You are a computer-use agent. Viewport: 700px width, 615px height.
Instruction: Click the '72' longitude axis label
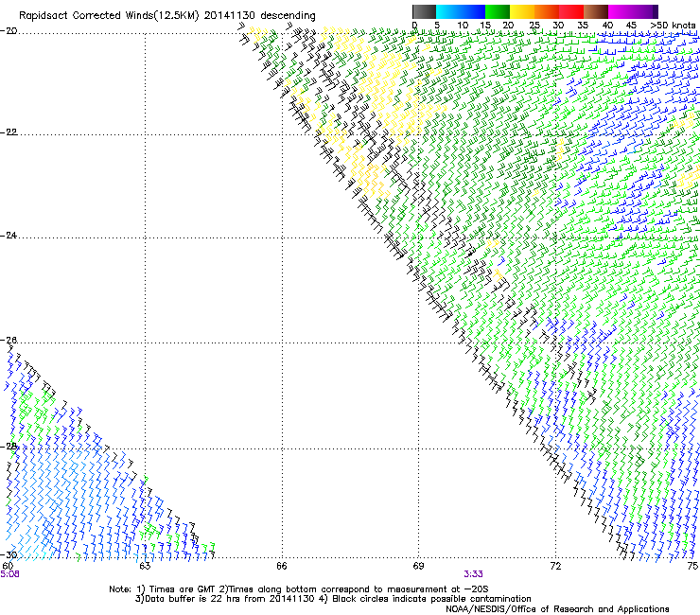(555, 567)
